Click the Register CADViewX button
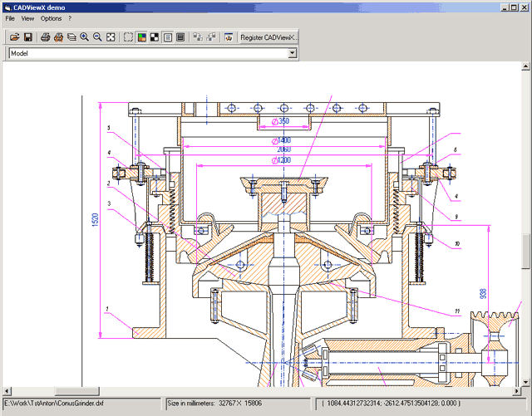532x416 pixels. (268, 37)
